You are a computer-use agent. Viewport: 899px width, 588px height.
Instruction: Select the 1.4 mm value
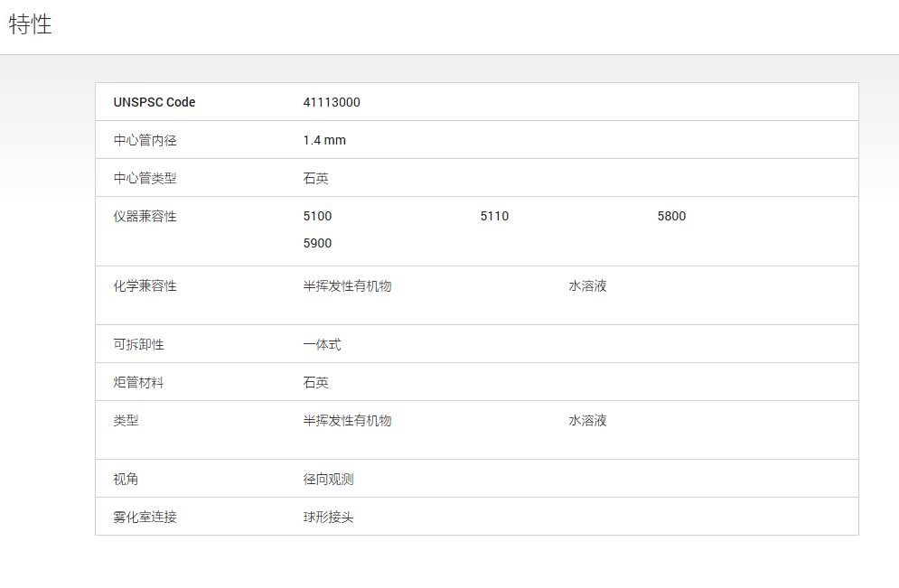(324, 140)
